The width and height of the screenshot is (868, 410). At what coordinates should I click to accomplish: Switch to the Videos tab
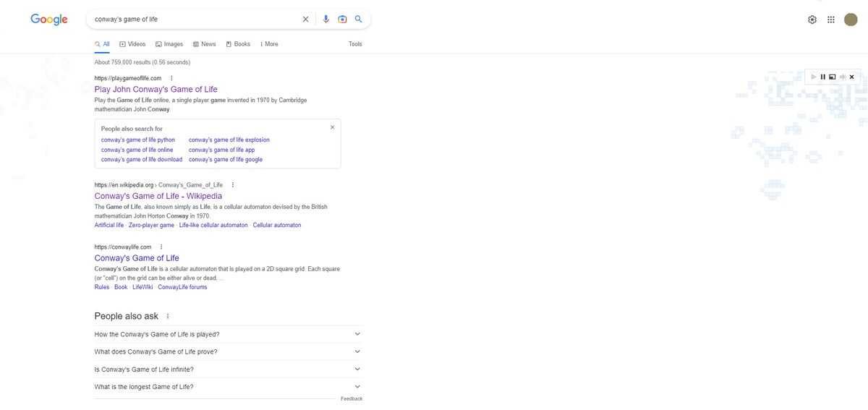point(132,44)
